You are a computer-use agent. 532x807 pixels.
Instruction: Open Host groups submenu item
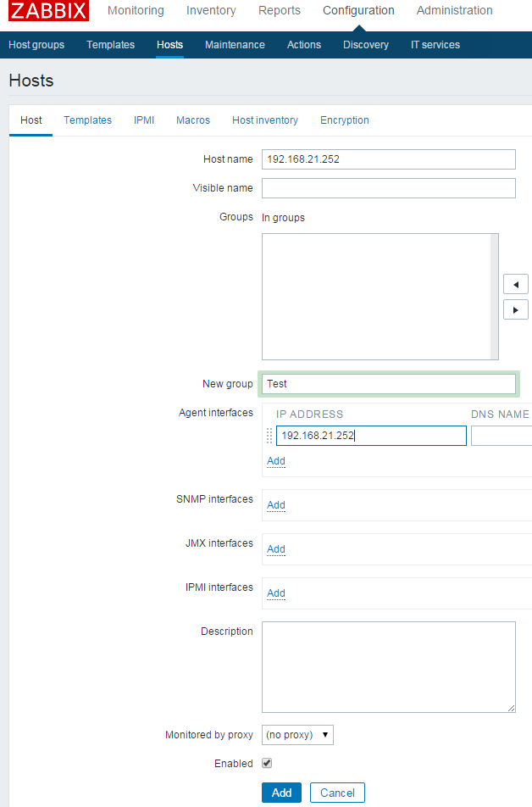36,45
